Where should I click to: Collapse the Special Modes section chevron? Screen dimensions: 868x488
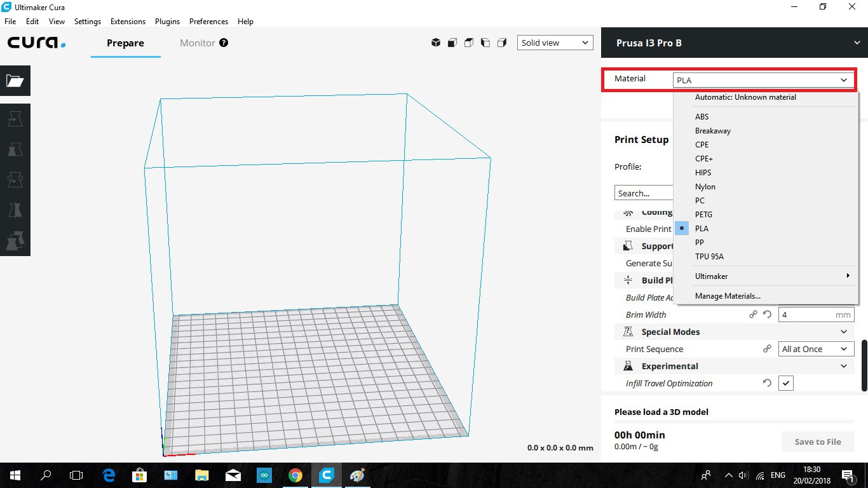point(844,332)
